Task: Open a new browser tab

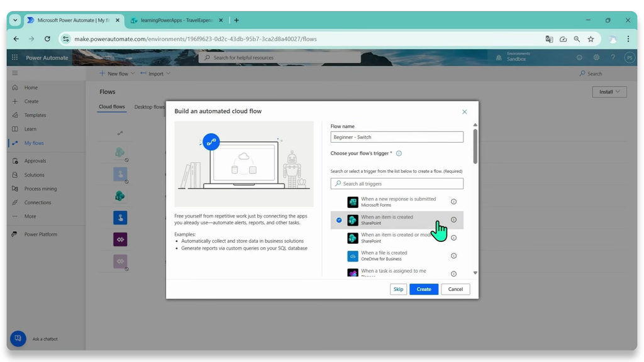Action: pyautogui.click(x=236, y=20)
